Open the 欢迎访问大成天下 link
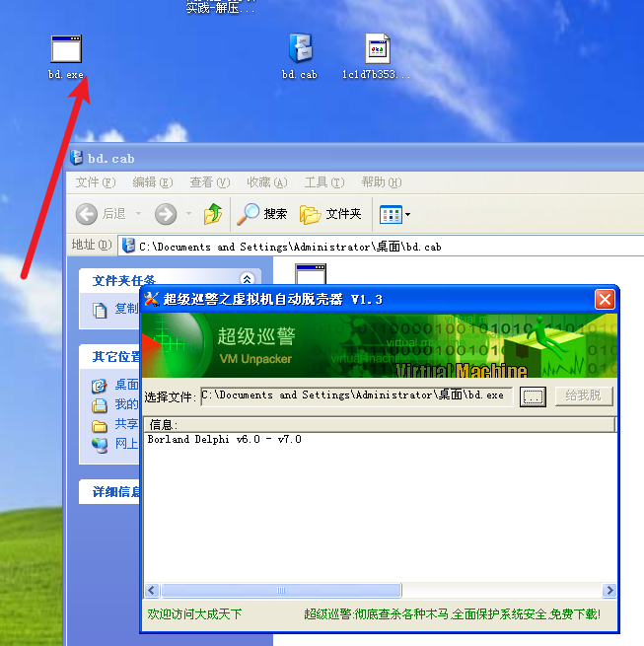This screenshot has height=646, width=644. [x=194, y=614]
